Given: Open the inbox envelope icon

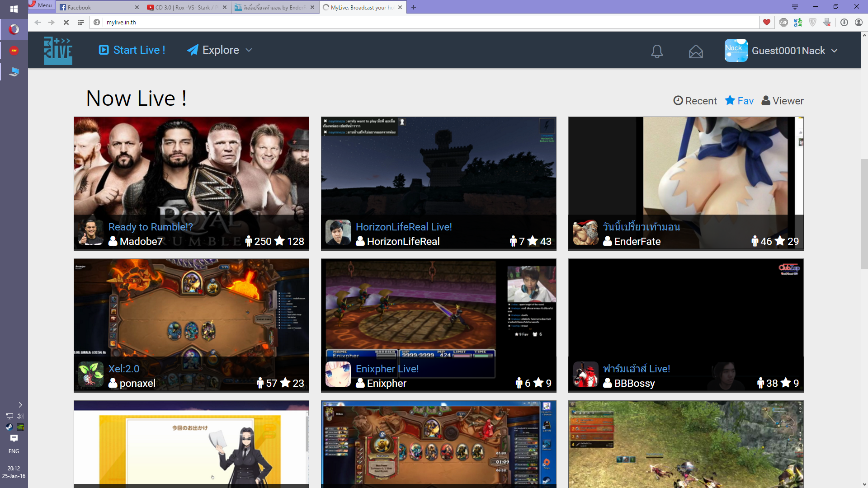Looking at the screenshot, I should (696, 52).
